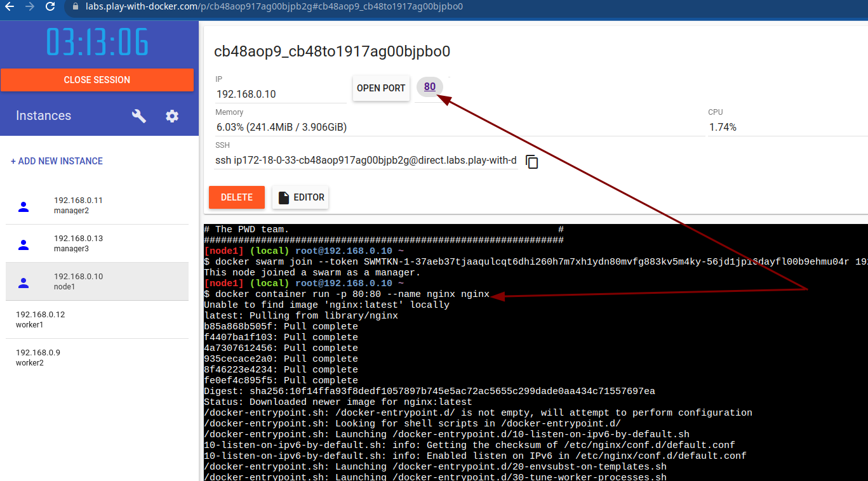Click ADD NEW INSTANCE

[x=57, y=161]
